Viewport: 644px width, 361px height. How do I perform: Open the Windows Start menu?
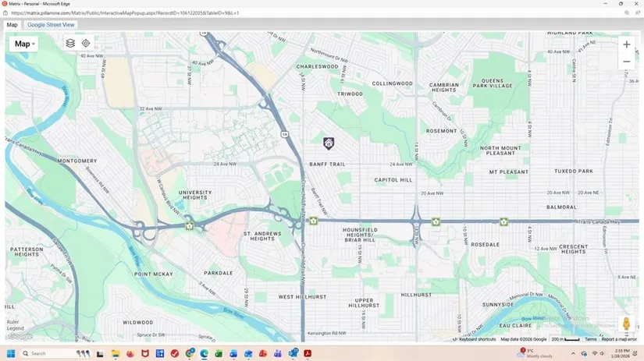click(9, 353)
